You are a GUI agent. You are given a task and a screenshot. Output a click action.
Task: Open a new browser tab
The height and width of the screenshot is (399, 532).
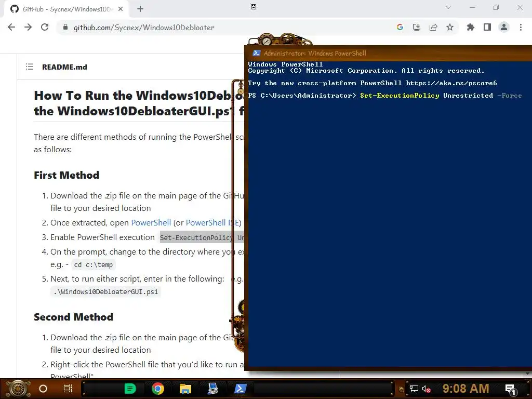click(x=140, y=9)
